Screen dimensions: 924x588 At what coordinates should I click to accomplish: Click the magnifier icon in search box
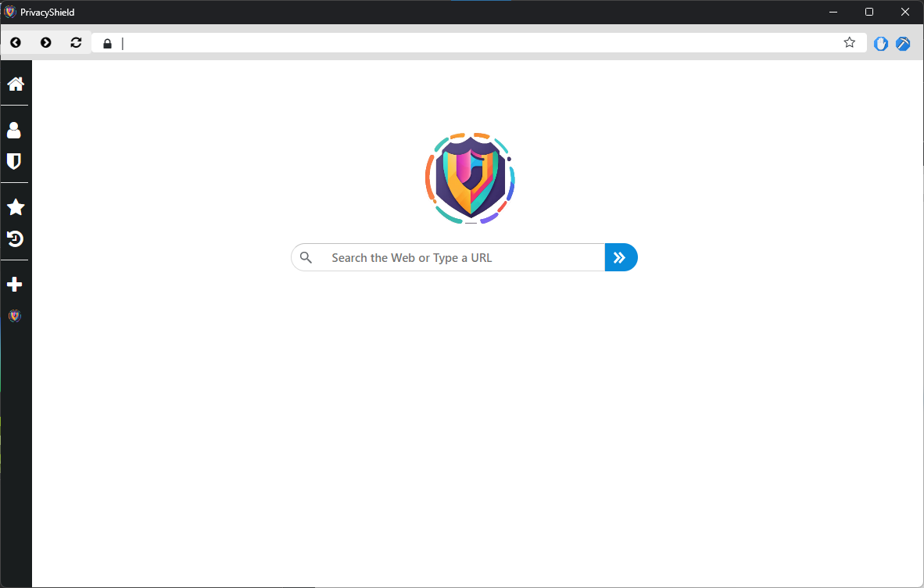306,257
